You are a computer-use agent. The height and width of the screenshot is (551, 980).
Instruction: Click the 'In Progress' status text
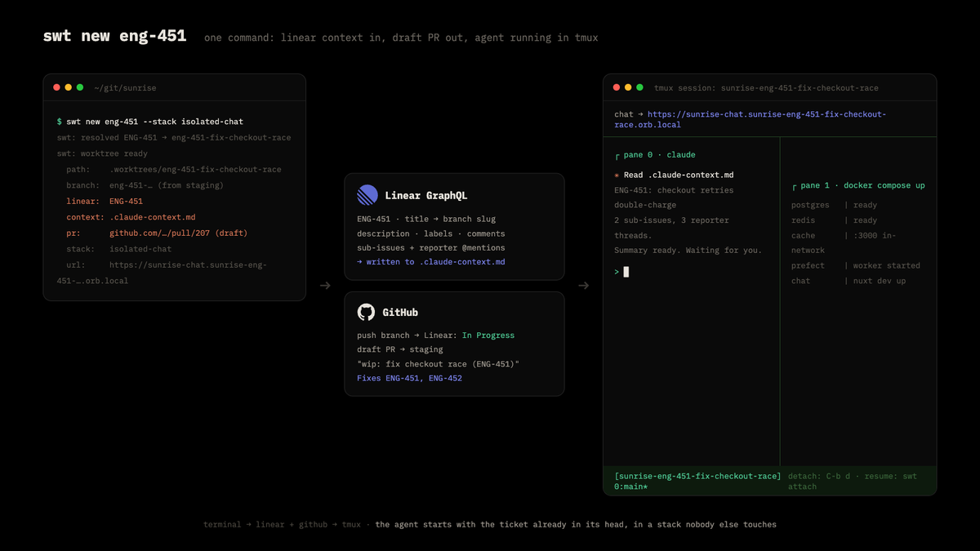click(488, 335)
